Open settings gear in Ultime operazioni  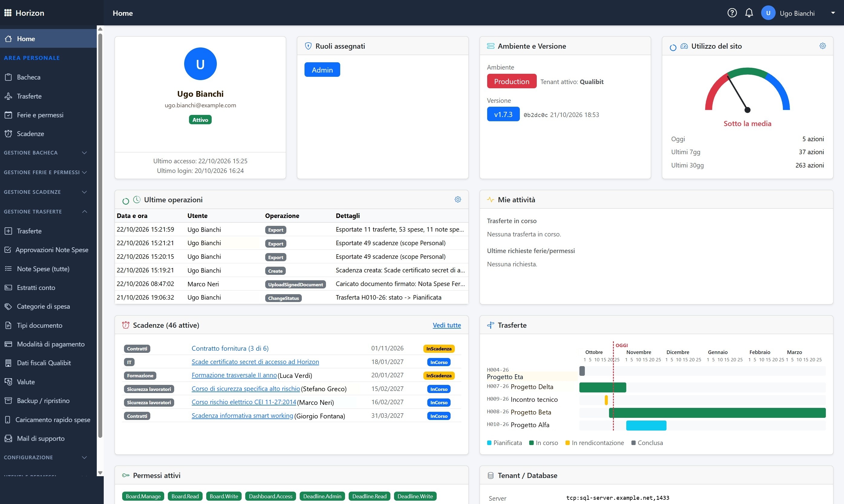coord(458,199)
